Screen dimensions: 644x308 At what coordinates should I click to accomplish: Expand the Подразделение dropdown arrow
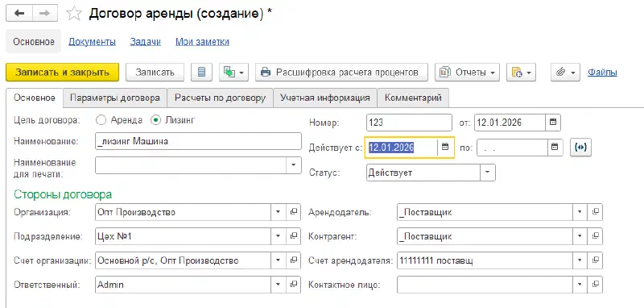point(278,236)
